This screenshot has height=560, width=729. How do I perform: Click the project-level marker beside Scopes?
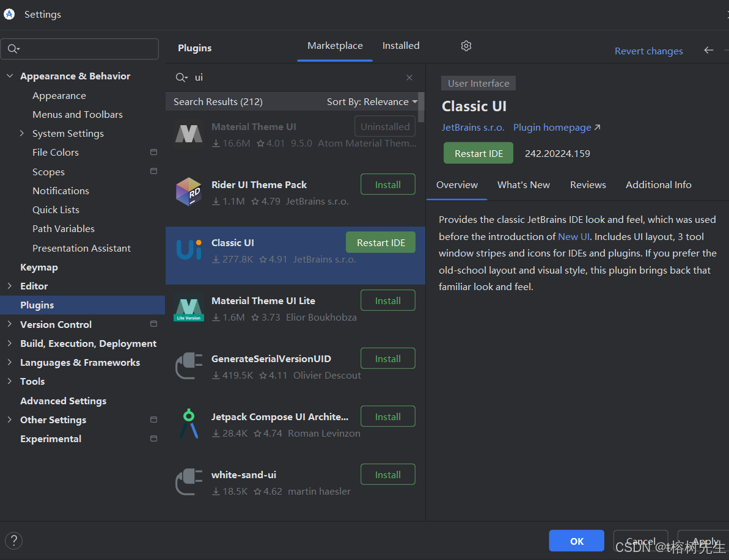tap(154, 172)
